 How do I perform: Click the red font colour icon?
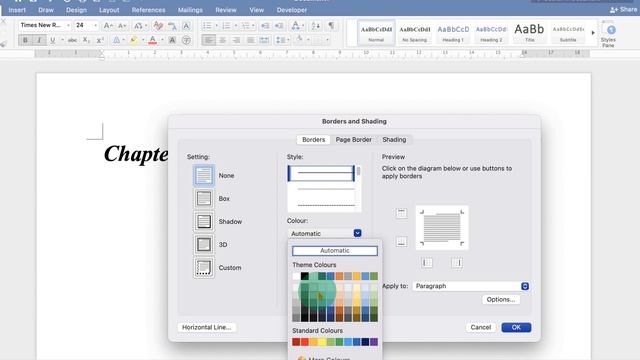click(153, 40)
